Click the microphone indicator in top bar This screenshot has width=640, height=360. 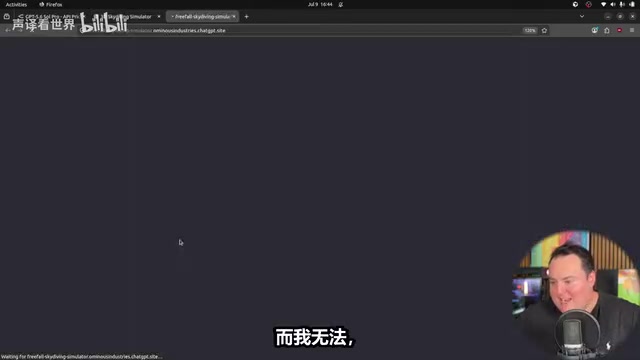[x=622, y=4]
